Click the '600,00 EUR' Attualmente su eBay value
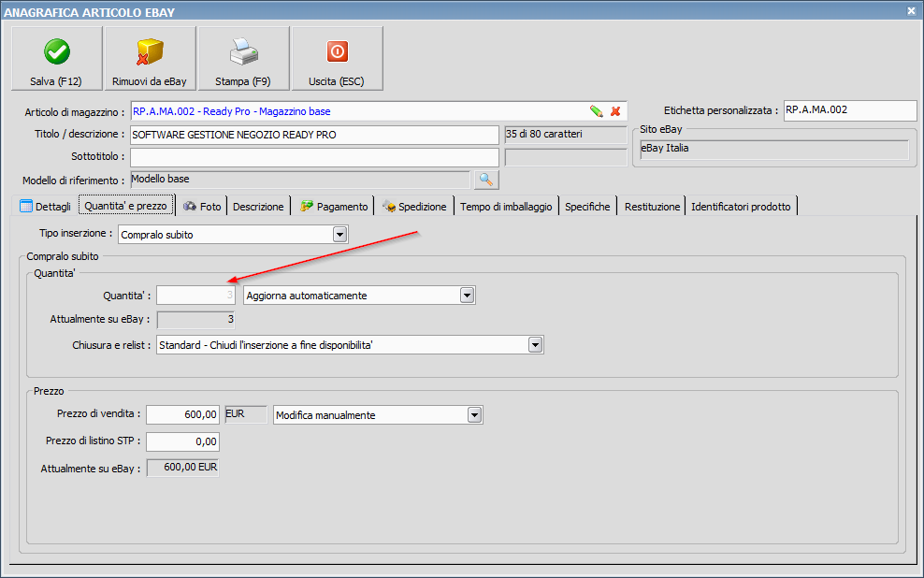Image resolution: width=924 pixels, height=578 pixels. click(182, 468)
